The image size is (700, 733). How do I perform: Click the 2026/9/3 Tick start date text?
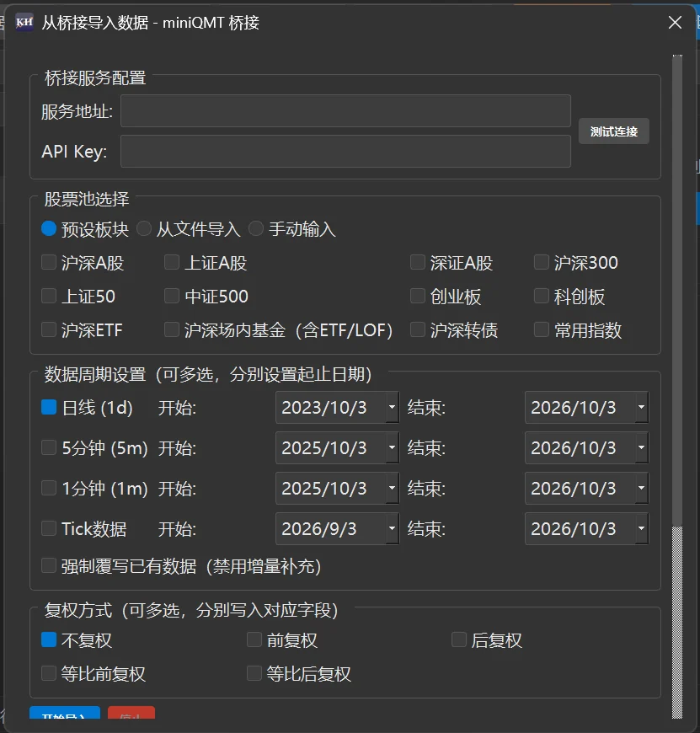click(x=318, y=529)
